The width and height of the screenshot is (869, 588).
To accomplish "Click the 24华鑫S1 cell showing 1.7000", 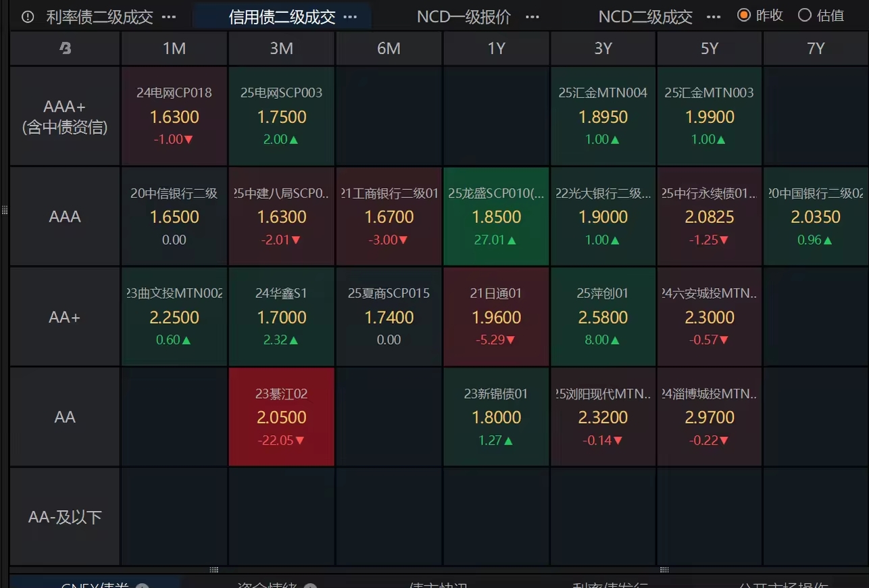I will [x=282, y=316].
